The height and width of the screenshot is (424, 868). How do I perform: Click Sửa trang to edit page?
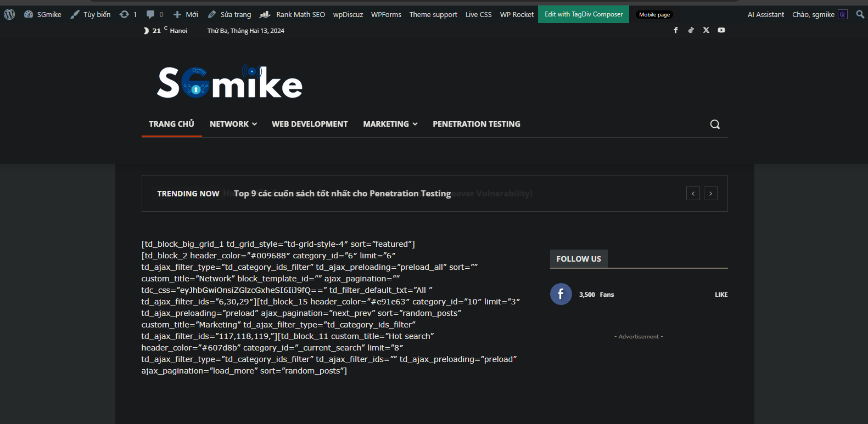(229, 14)
